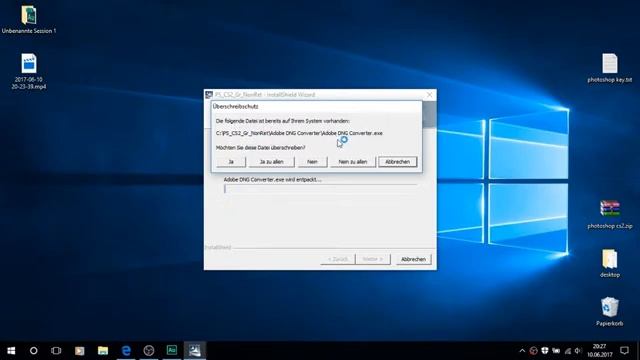Click the extraction progress bar
The image size is (640, 360).
click(320, 189)
